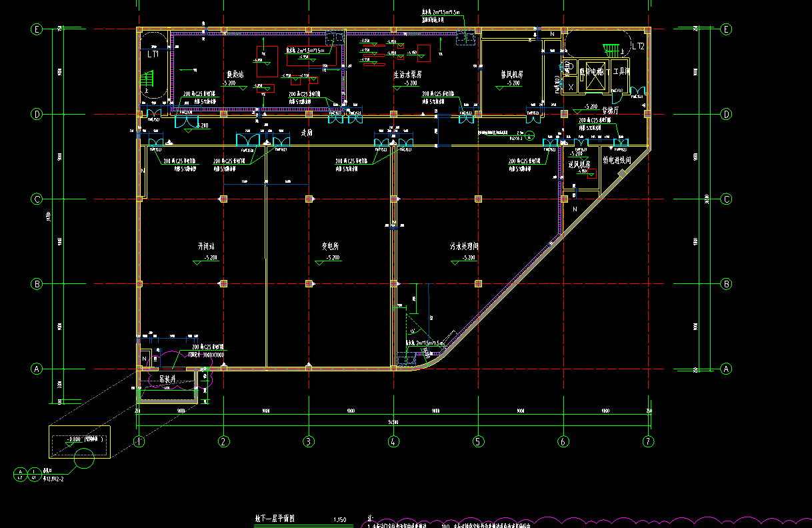Select the 开闭站 room label

tap(206, 247)
